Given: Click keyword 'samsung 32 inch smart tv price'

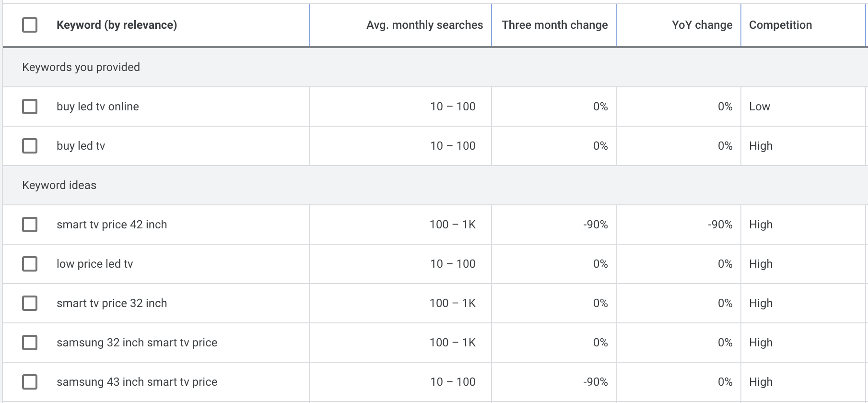Looking at the screenshot, I should [x=137, y=343].
